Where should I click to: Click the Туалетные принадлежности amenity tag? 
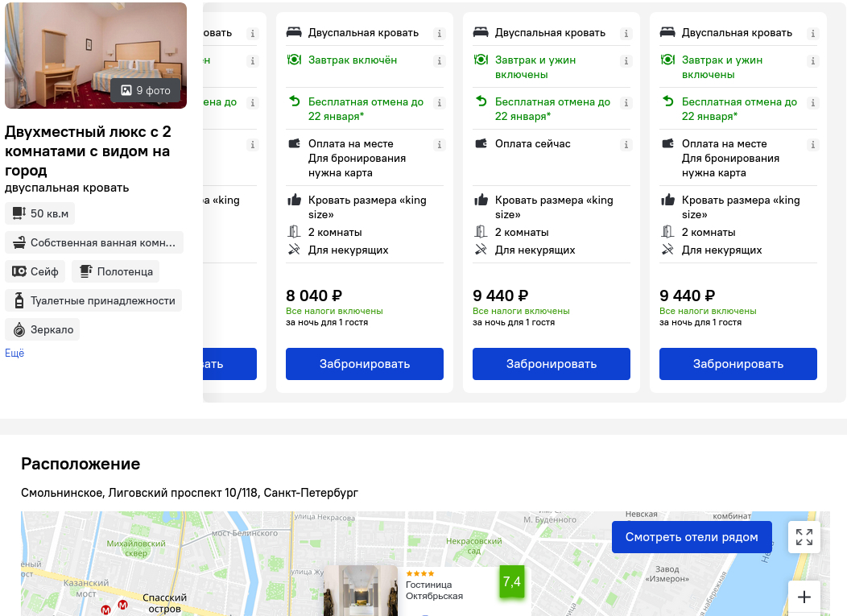pyautogui.click(x=93, y=300)
